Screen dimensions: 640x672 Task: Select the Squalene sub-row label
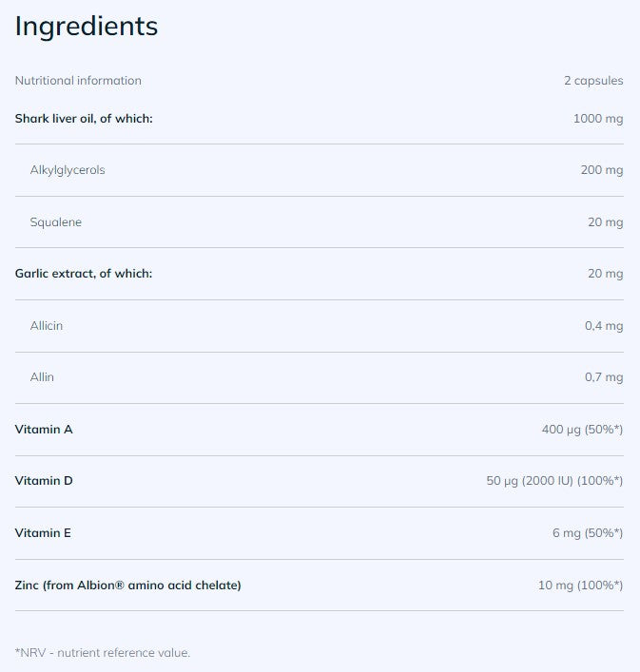56,222
